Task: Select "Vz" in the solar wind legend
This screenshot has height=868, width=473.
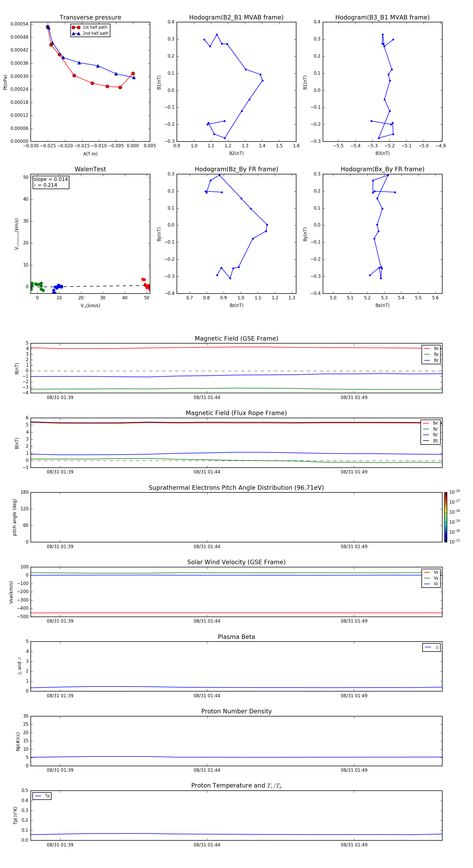Action: pos(431,584)
